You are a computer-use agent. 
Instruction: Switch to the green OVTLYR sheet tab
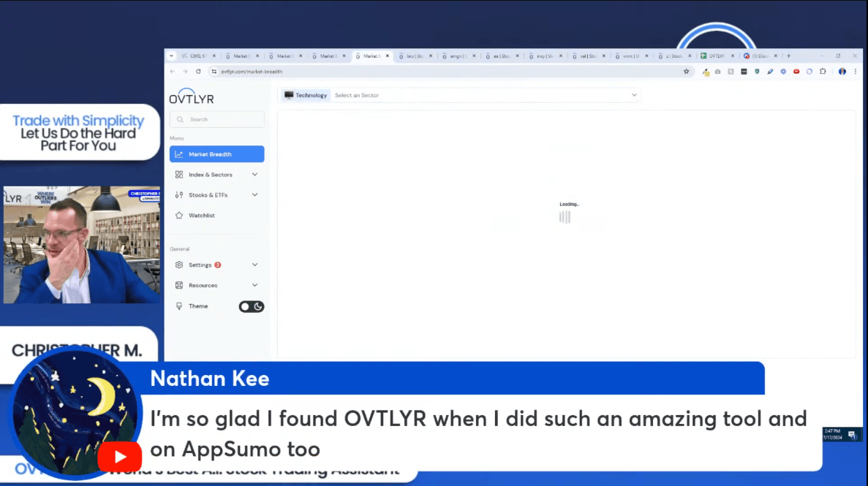(717, 56)
